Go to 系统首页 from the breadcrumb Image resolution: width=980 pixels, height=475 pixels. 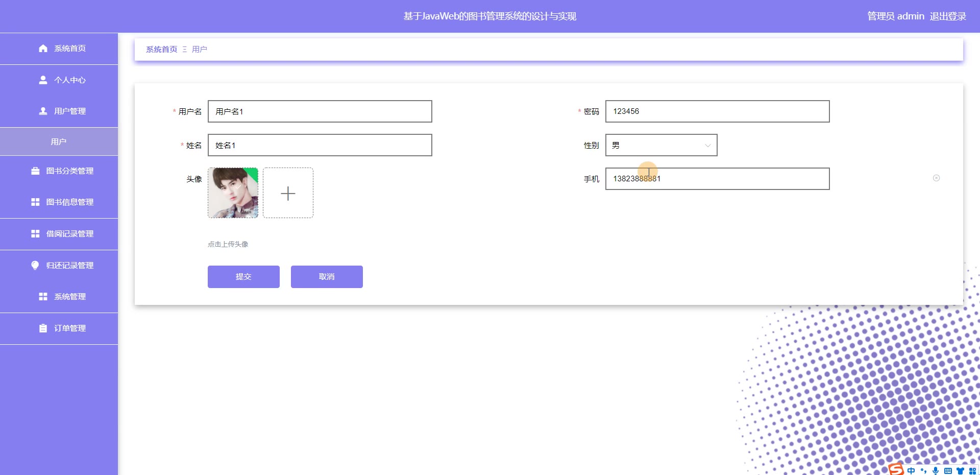pyautogui.click(x=162, y=50)
